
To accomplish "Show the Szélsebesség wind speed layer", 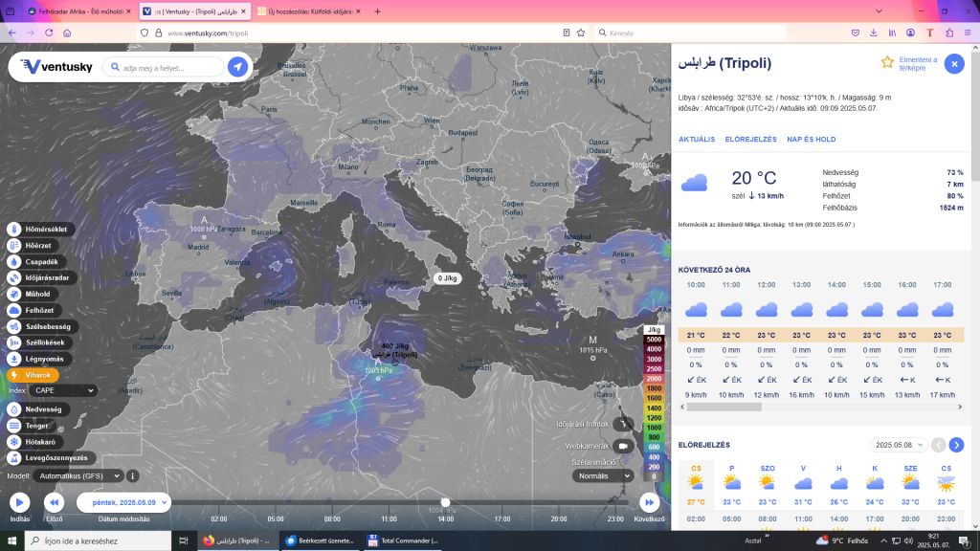I will (x=14, y=326).
